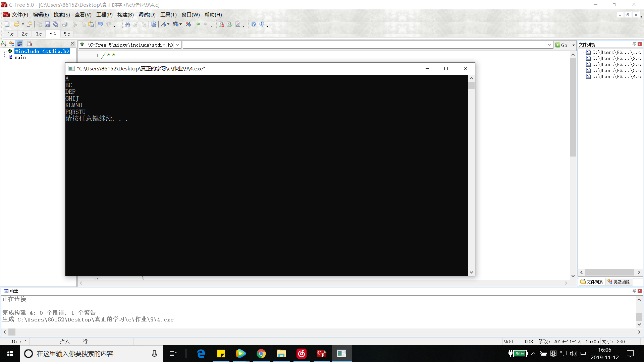Open the dropdown arrow beside Open folder icon
The width and height of the screenshot is (644, 362).
(23, 24)
